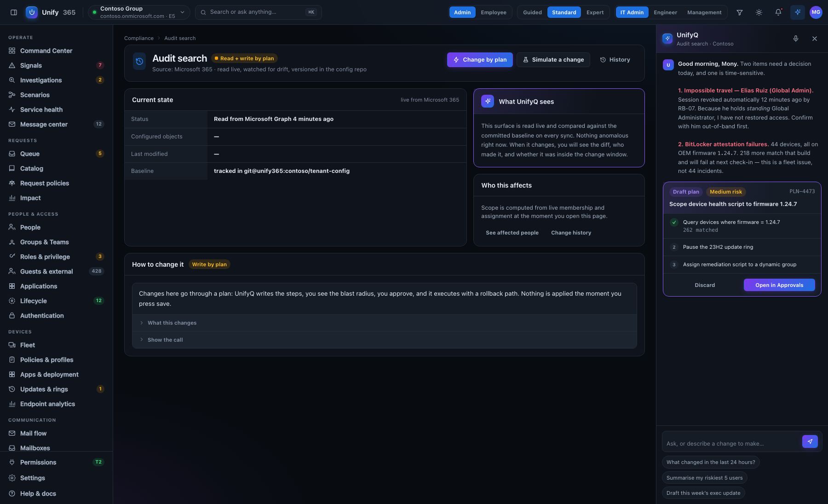Choose Summarise my riskiest 5 users suggestion
The image size is (828, 504).
(704, 478)
